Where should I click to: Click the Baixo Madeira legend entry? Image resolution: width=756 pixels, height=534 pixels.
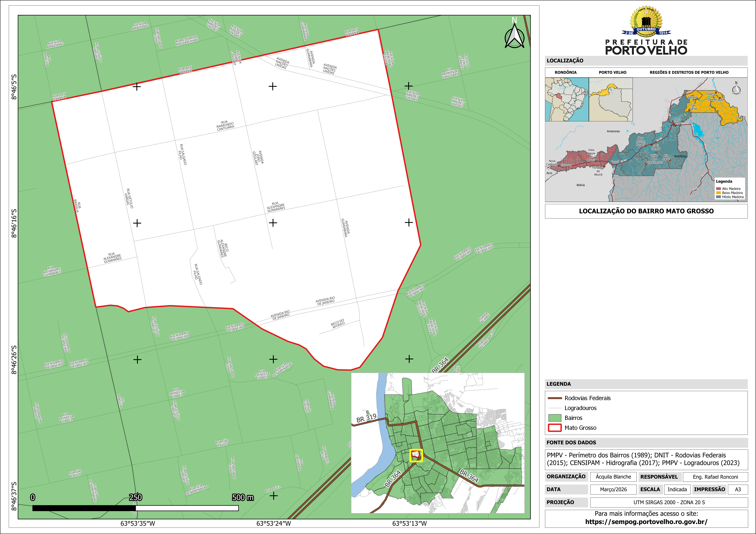[732, 193]
